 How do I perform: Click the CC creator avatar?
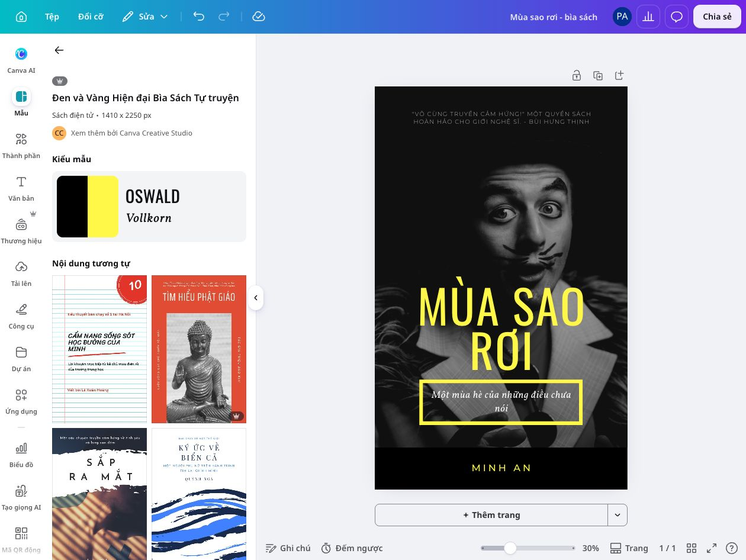tap(59, 133)
